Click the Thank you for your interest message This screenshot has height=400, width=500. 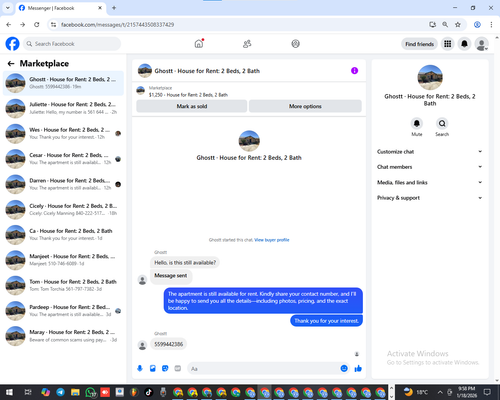click(x=326, y=321)
